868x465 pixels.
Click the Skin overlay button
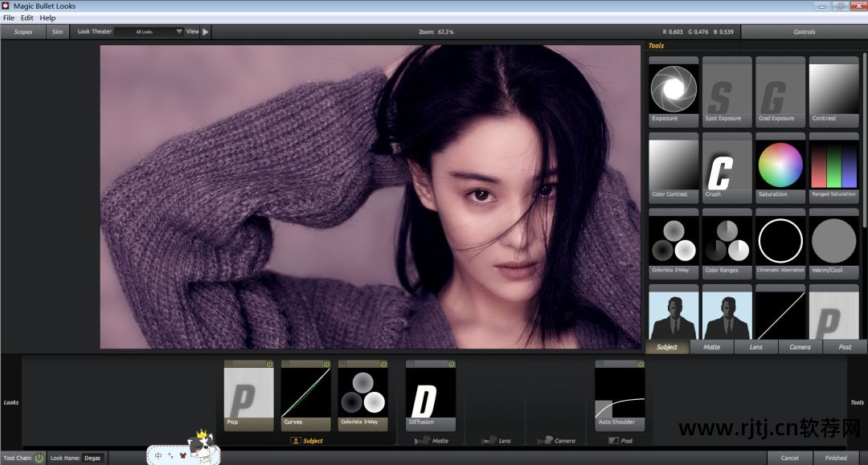click(x=58, y=32)
